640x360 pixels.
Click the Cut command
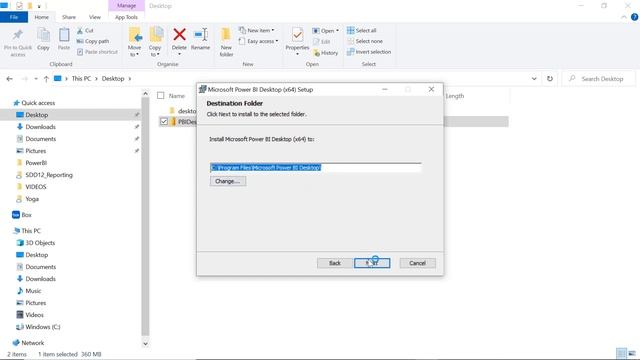click(x=85, y=31)
